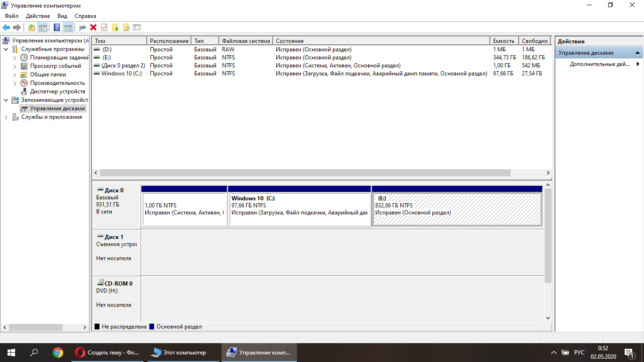The height and width of the screenshot is (362, 644).
Task: Open taskbar Search magnifier
Action: 34,353
